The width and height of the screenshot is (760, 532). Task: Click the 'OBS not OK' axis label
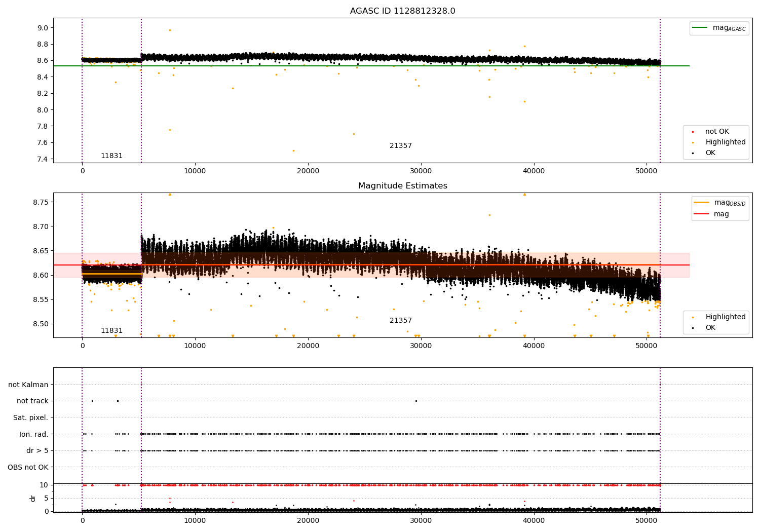(x=28, y=468)
